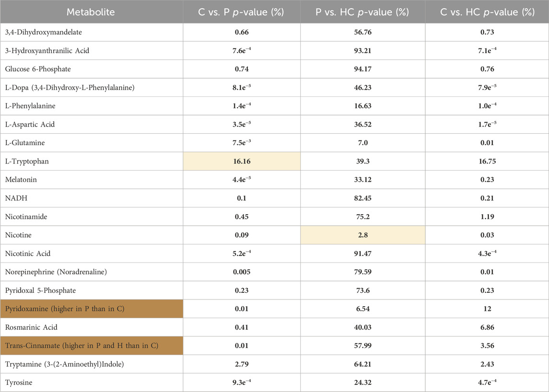Viewport: 549px width, 392px height.
Task: Select value 64.21 in the Tryptamine row
Action: pos(363,364)
